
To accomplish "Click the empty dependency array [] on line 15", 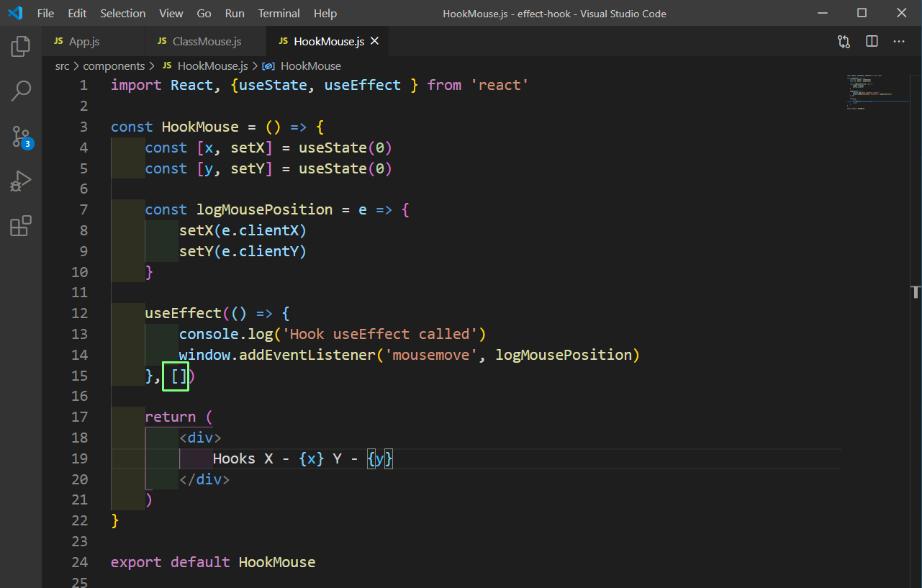I will pyautogui.click(x=178, y=376).
